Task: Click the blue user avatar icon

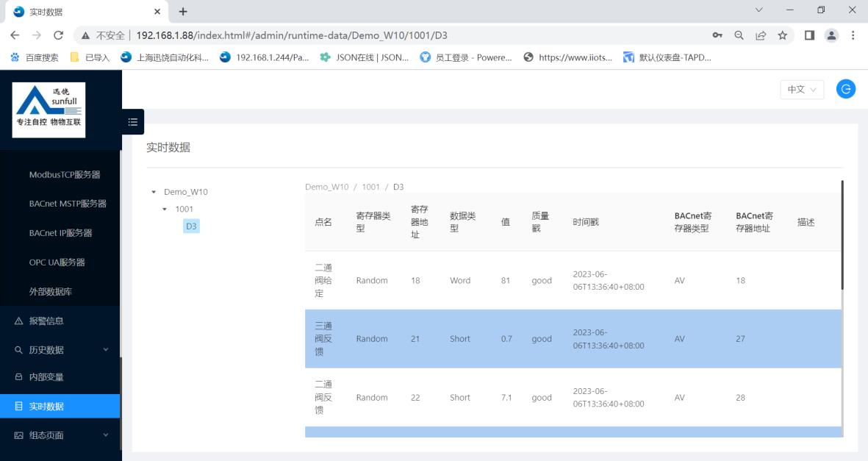Action: [845, 89]
